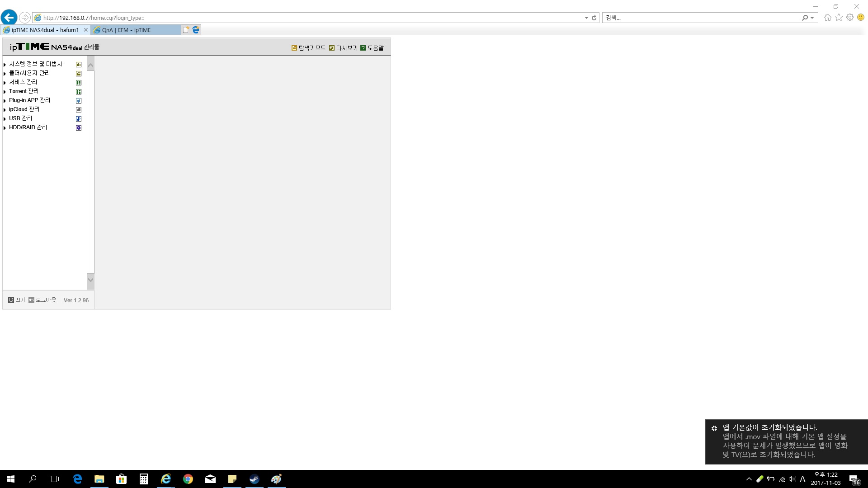The image size is (868, 488).
Task: Open the Action Center notification icon
Action: click(854, 479)
